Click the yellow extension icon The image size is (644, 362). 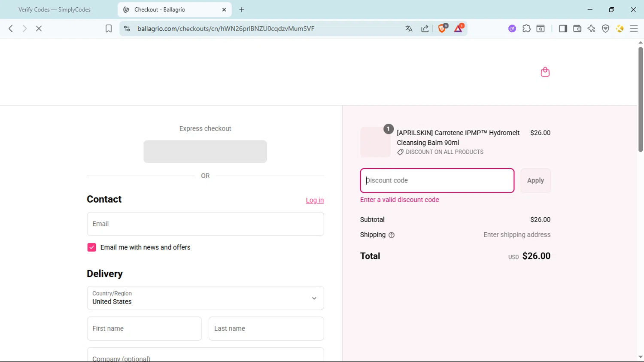[x=620, y=28]
